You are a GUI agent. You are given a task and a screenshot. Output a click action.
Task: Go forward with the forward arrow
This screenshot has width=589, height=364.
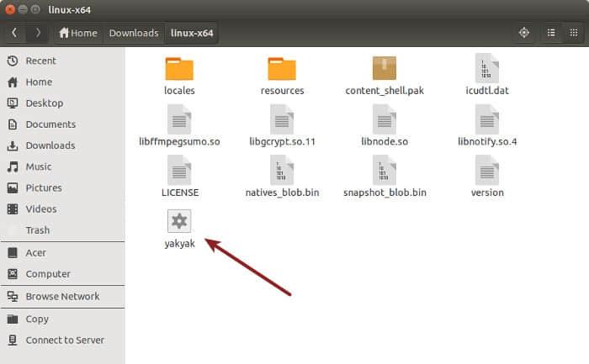tap(37, 33)
